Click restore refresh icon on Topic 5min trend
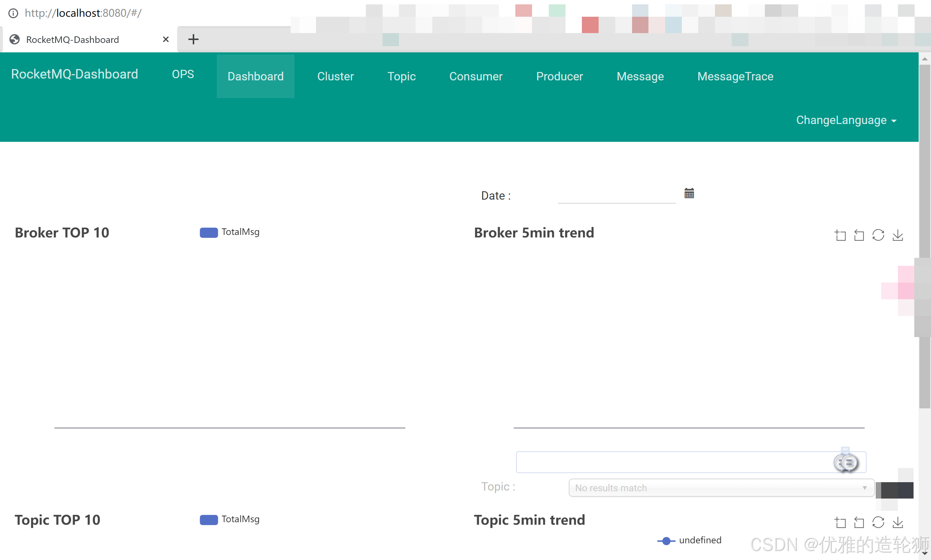 [x=878, y=522]
